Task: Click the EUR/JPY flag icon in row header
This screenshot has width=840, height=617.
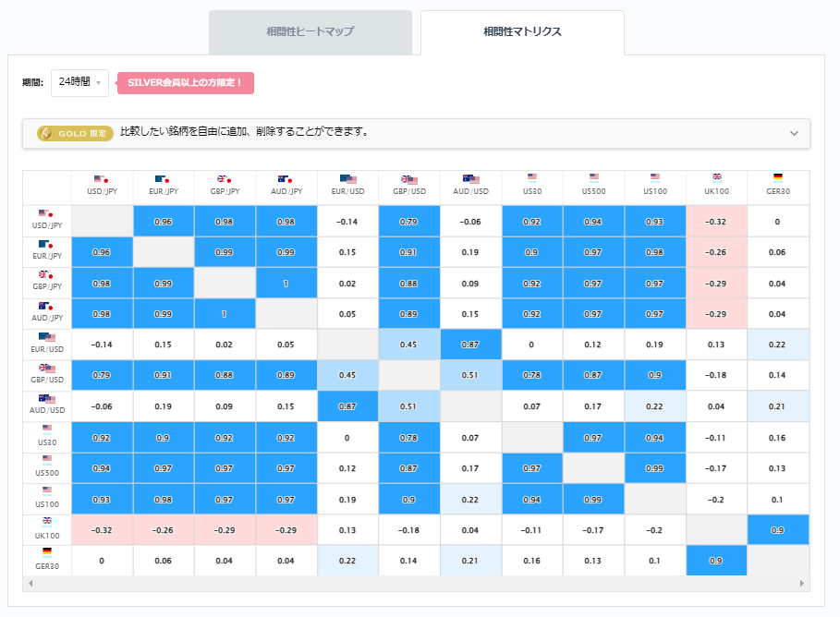Action: (46, 244)
